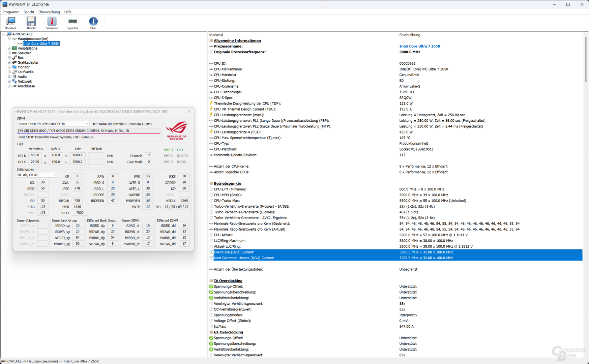Open the Programm menu
The width and height of the screenshot is (589, 364).
11,12
